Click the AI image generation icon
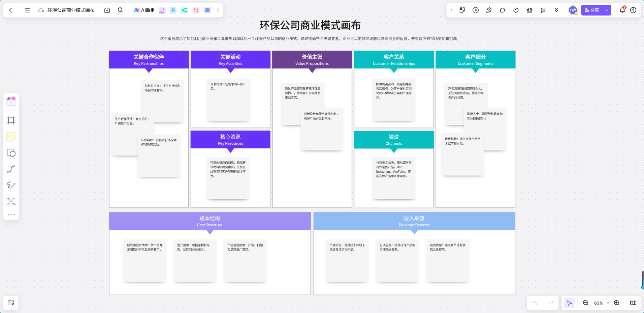 (162, 10)
